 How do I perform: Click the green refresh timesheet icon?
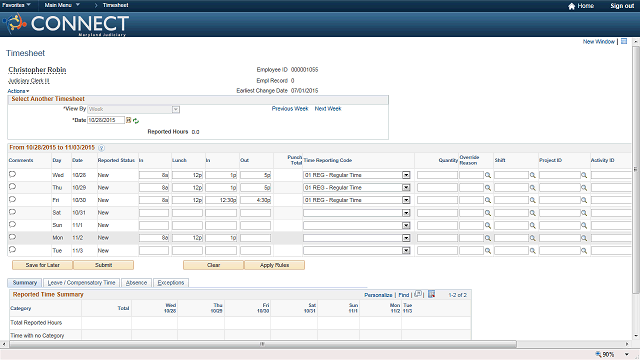click(136, 121)
